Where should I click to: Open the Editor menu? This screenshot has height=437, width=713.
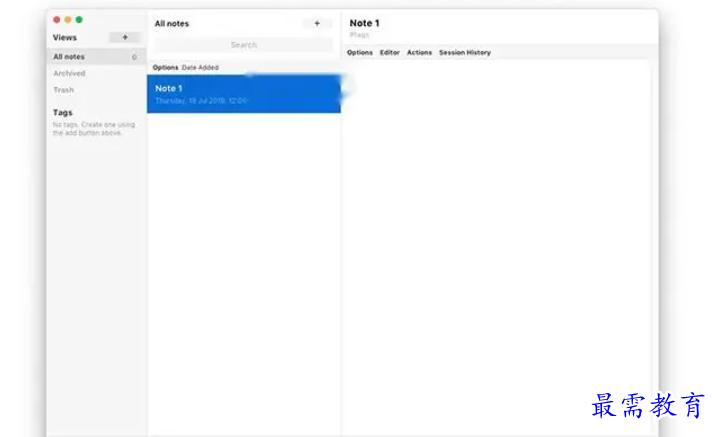click(x=390, y=52)
